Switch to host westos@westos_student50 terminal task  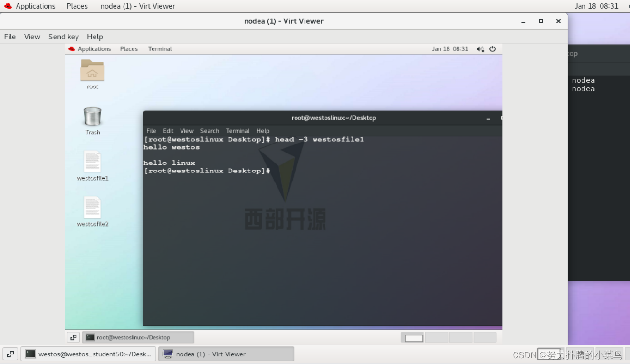(x=89, y=354)
